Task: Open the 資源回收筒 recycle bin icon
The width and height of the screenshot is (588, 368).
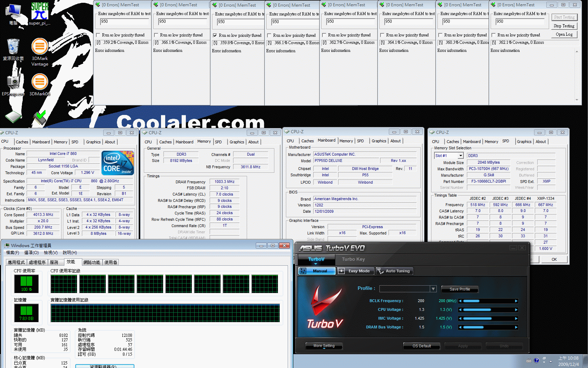Action: [13, 49]
